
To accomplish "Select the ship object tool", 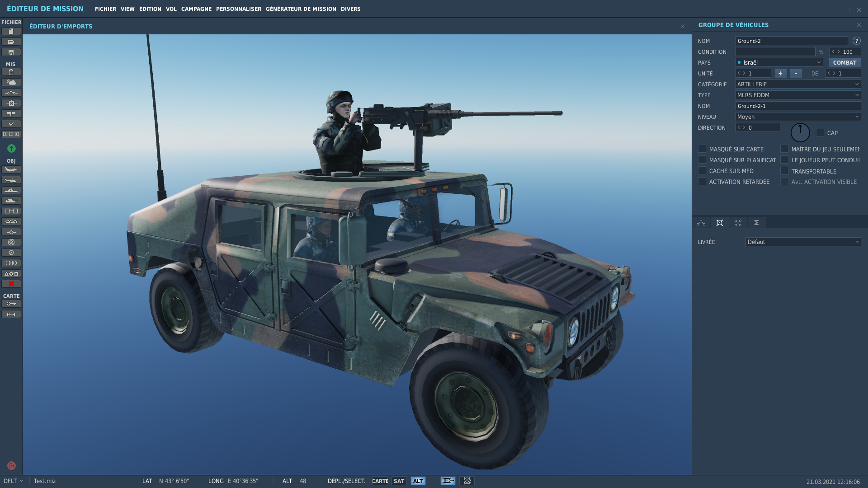I will tap(11, 190).
